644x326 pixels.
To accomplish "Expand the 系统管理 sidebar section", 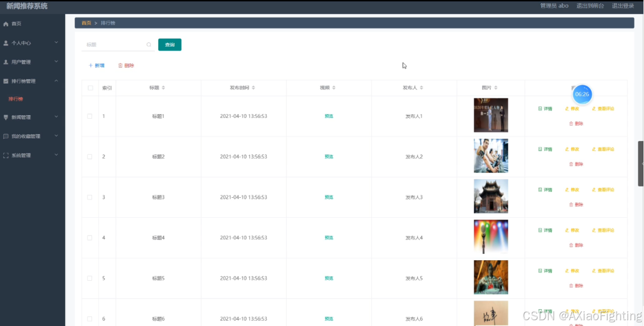I will click(33, 155).
